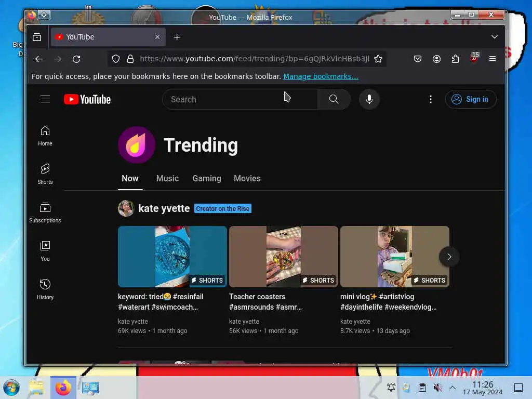Open Firefox account icon
This screenshot has height=399, width=532.
[x=436, y=59]
